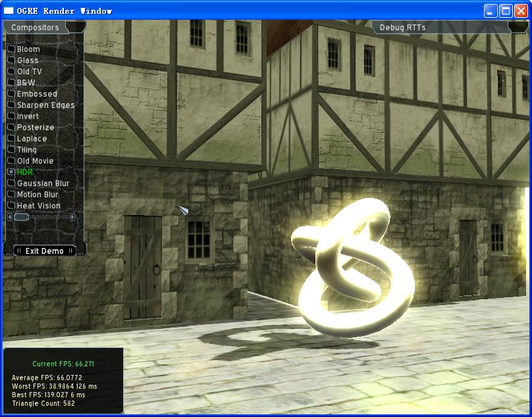
Task: Open the Compositors panel tab
Action: [36, 28]
